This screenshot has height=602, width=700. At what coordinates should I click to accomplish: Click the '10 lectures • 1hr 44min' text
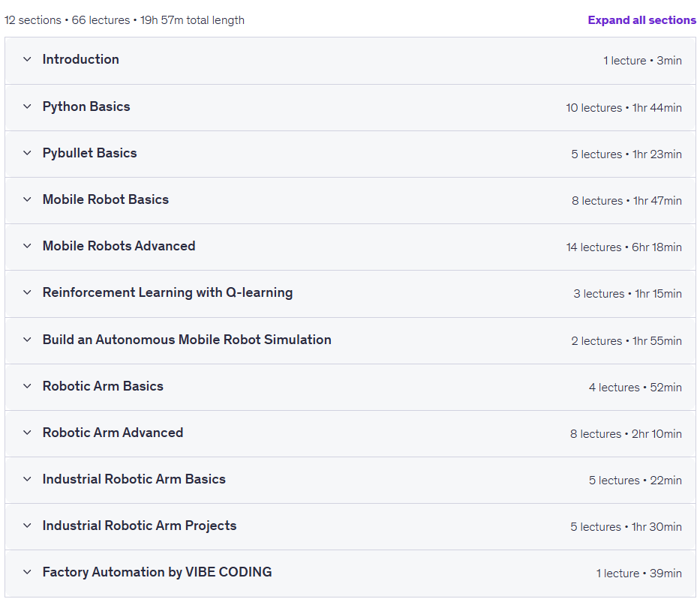click(623, 108)
